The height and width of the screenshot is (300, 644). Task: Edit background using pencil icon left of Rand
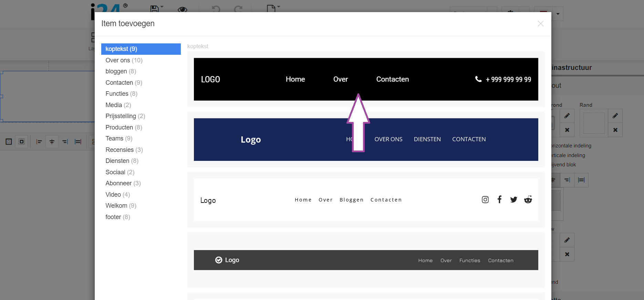(567, 116)
